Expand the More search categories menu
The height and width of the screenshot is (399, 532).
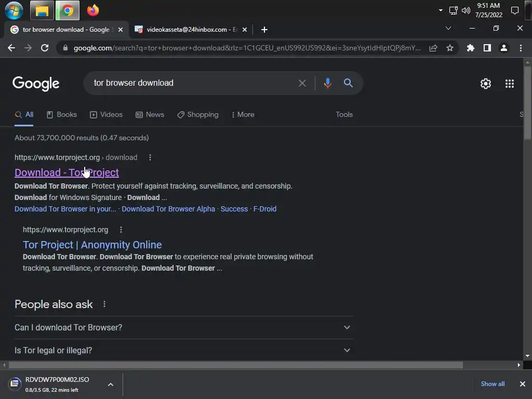[243, 115]
